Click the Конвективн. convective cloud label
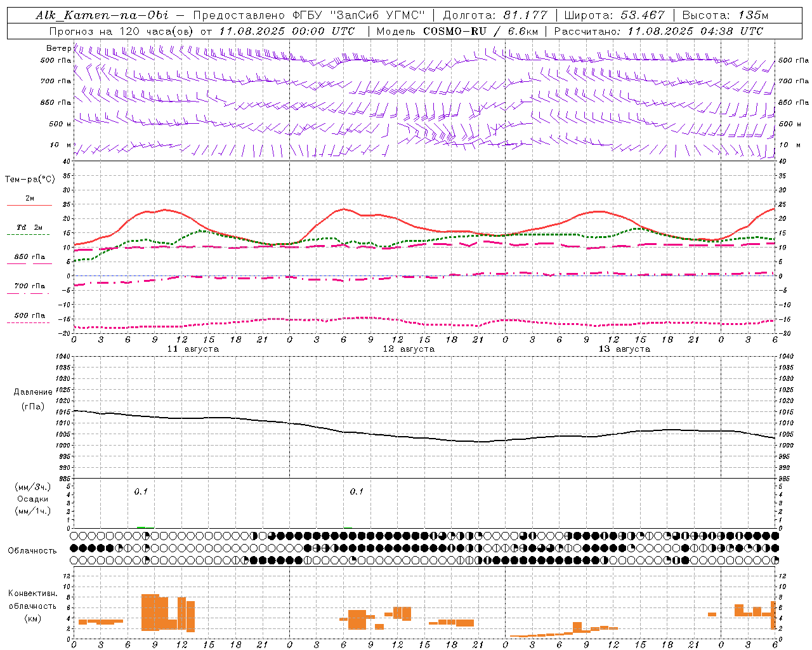The image size is (812, 650). 33,594
